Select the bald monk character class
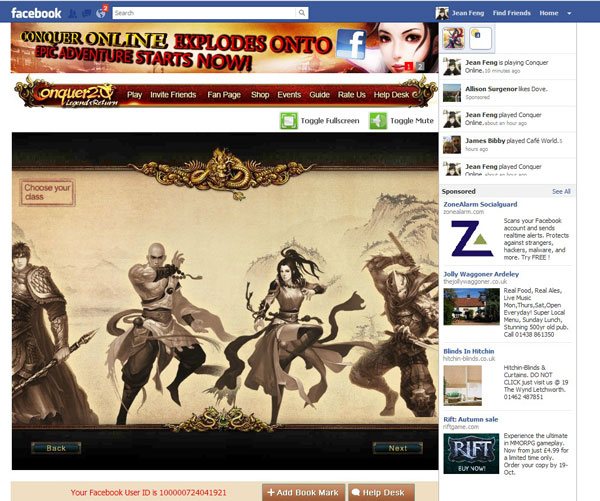Image resolution: width=600 pixels, height=501 pixels. pyautogui.click(x=159, y=329)
